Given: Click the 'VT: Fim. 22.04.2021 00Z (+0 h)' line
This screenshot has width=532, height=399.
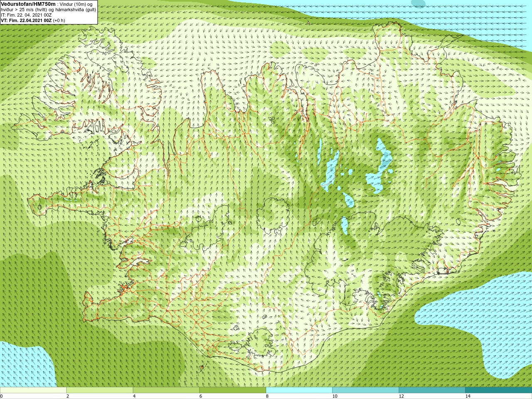Looking at the screenshot, I should pos(33,20).
